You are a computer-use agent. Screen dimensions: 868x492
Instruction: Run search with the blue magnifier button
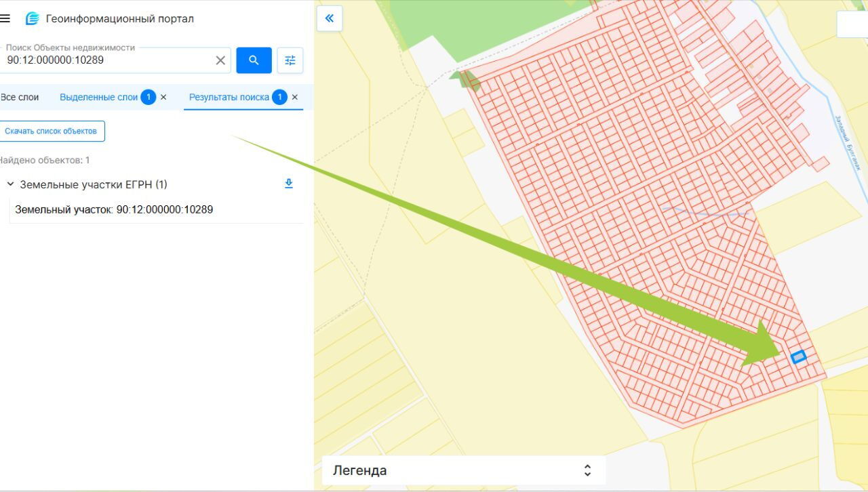254,60
